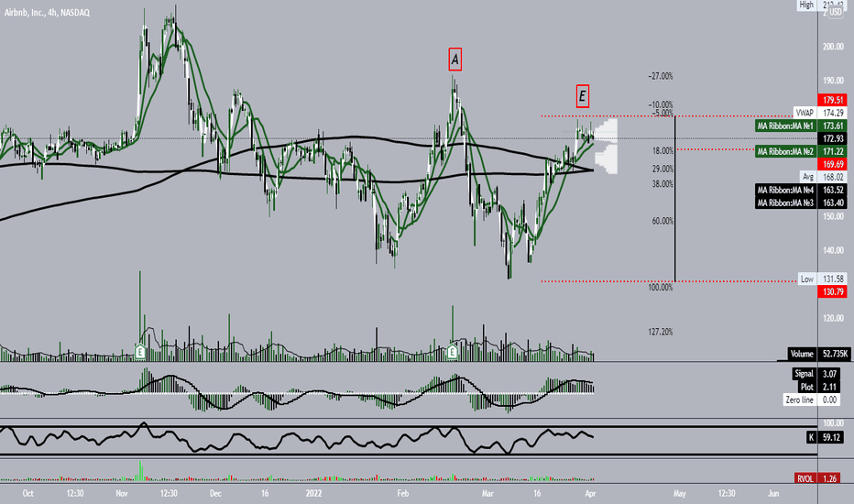Viewport: 854px width, 504px height.
Task: Click the 140.00 price scale value
Action: tap(833, 251)
